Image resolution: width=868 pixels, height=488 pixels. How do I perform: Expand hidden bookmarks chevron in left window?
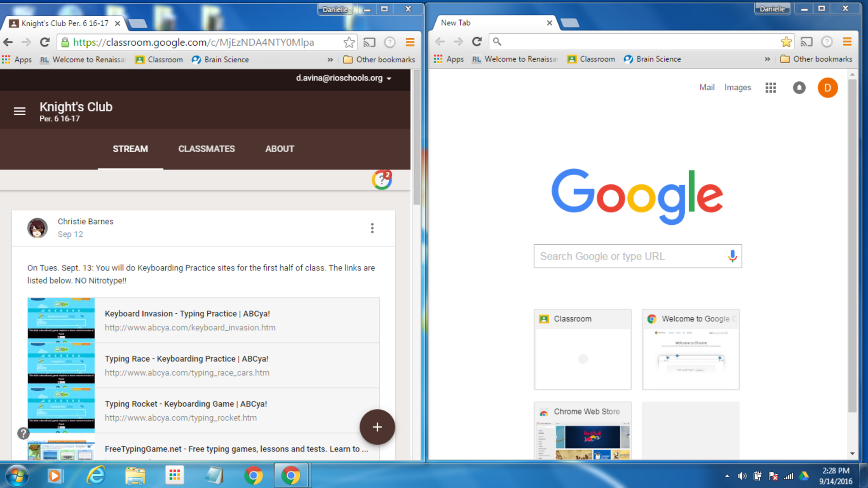click(x=330, y=60)
